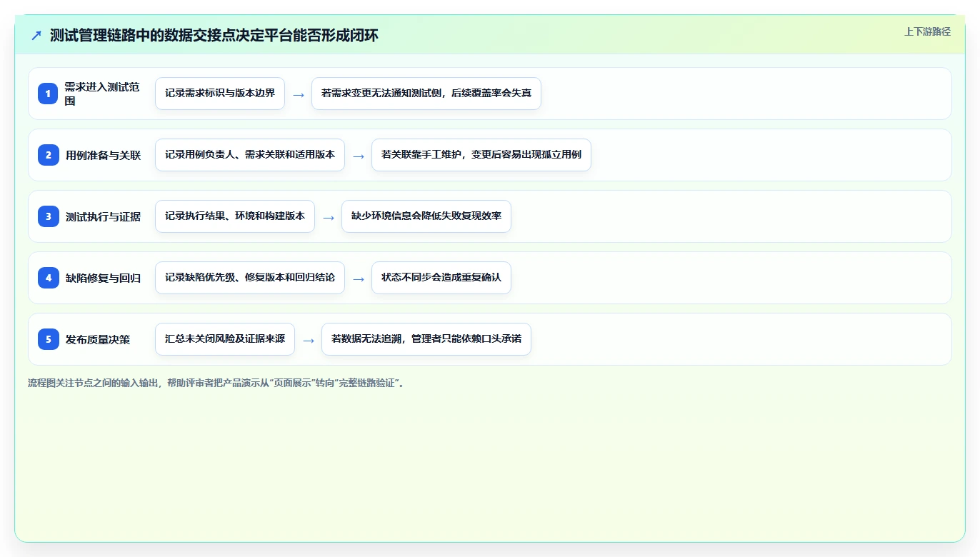
Task: Click the 状态不同步会造成重复确认 box
Action: click(441, 278)
